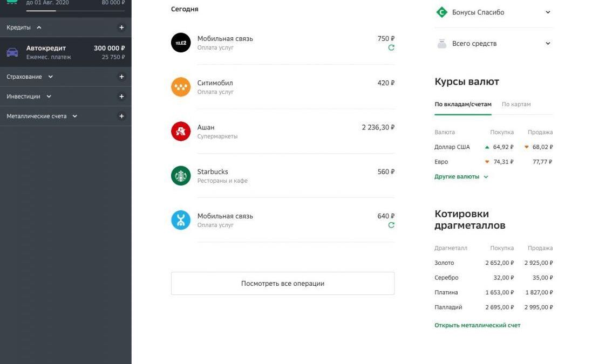The height and width of the screenshot is (364, 592).
Task: Click the Посмотреть все операции button
Action: [x=283, y=283]
